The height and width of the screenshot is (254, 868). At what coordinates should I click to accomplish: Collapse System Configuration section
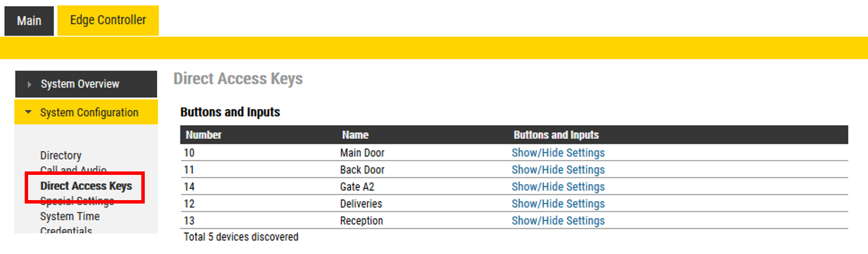tap(89, 112)
